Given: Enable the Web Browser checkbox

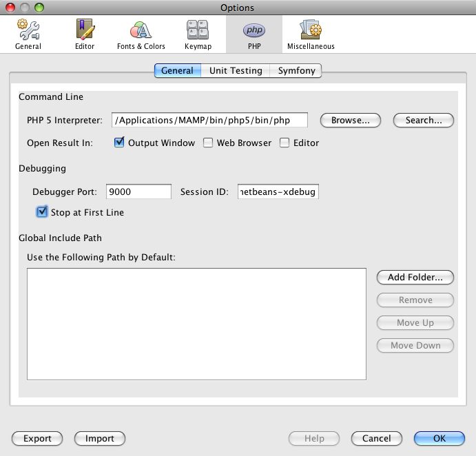Looking at the screenshot, I should 208,143.
